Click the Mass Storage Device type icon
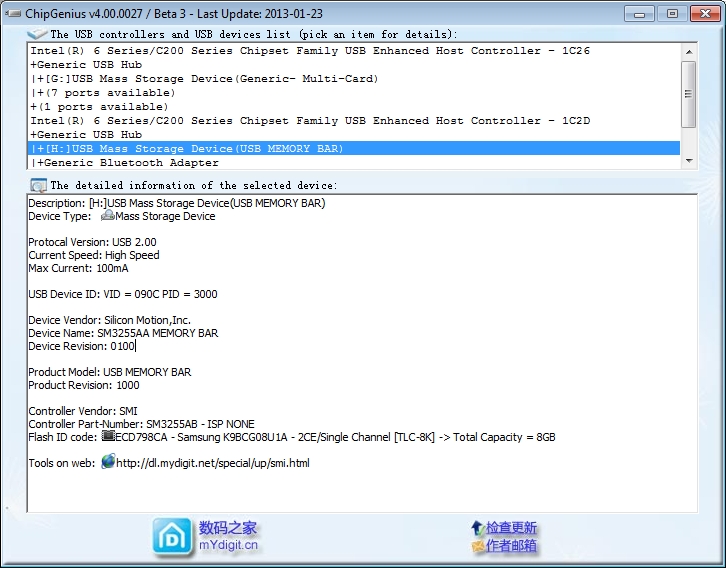Viewport: 726px width, 568px height. click(107, 215)
